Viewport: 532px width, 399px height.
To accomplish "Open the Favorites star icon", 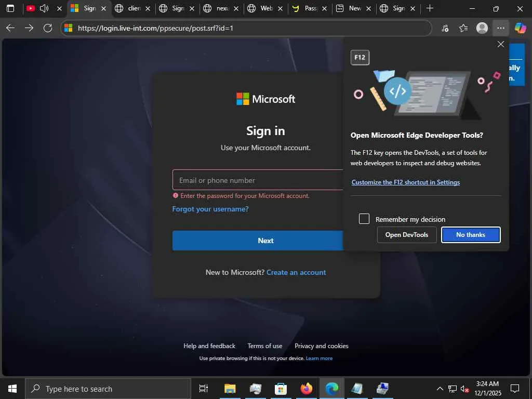I will pos(463,28).
